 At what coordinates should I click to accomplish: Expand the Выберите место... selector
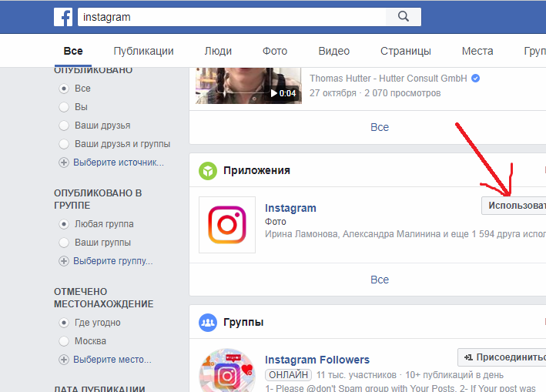click(x=112, y=360)
